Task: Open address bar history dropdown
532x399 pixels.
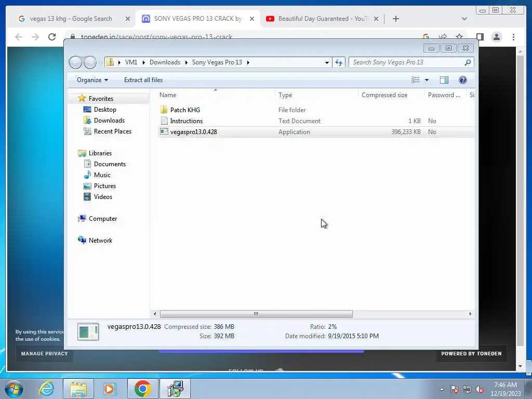Action: [327, 62]
